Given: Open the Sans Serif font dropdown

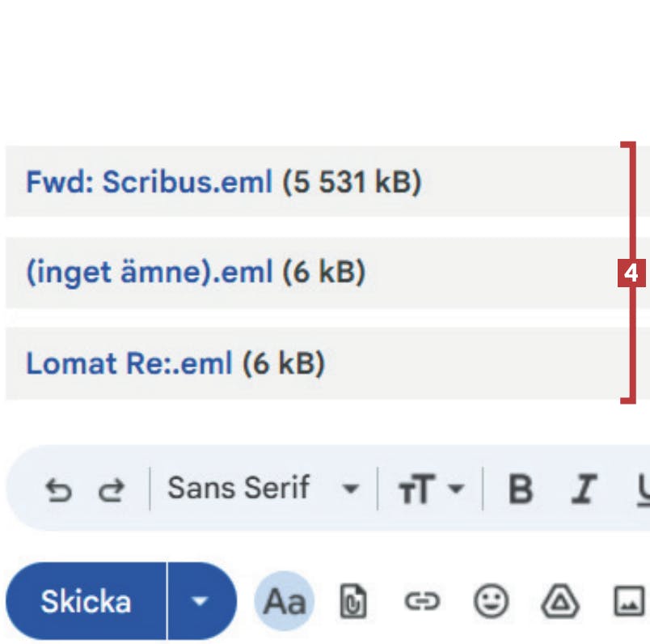Looking at the screenshot, I should coord(262,489).
